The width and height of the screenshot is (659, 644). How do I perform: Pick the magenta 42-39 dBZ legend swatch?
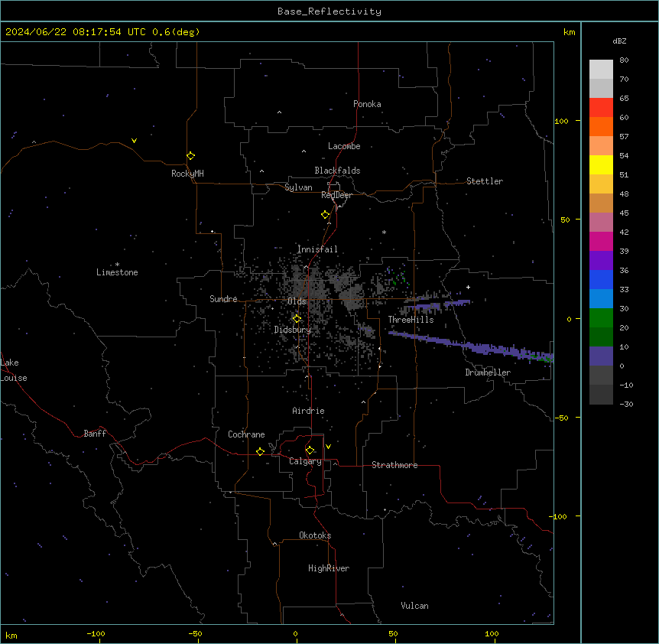pos(601,242)
